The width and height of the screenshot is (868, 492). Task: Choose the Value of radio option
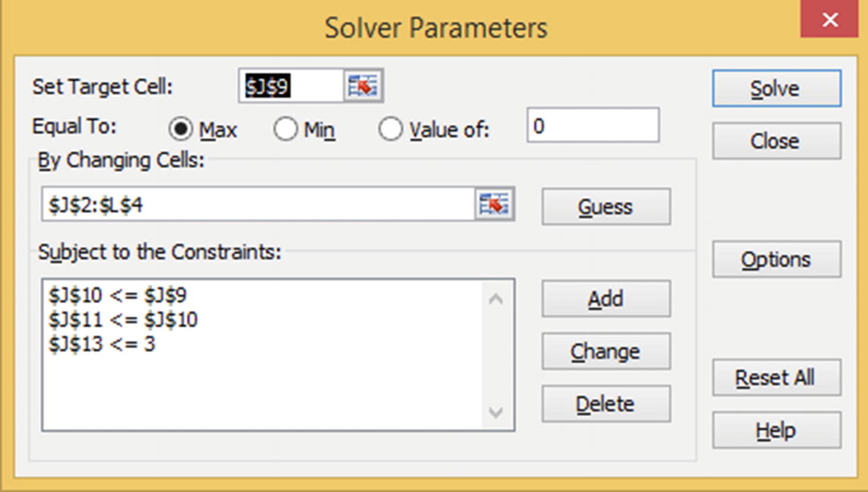click(x=390, y=129)
